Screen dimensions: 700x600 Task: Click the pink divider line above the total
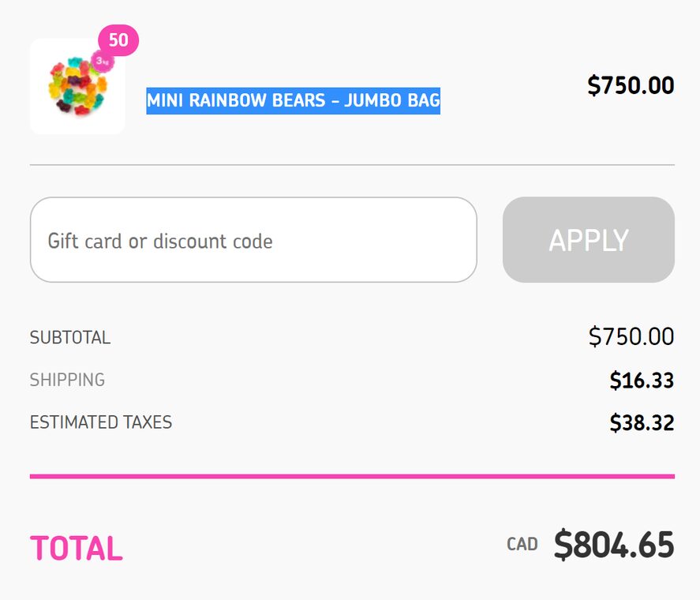[x=352, y=476]
